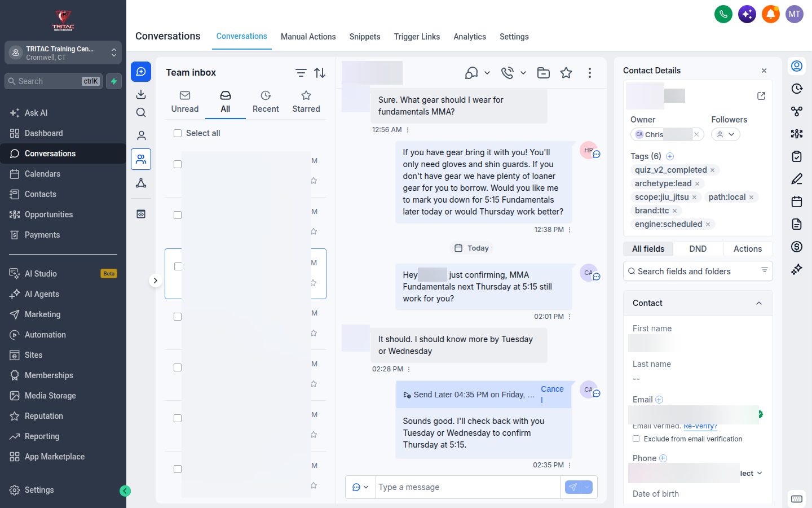The image size is (812, 508).
Task: Open the conversation three-dot more menu
Action: 590,73
